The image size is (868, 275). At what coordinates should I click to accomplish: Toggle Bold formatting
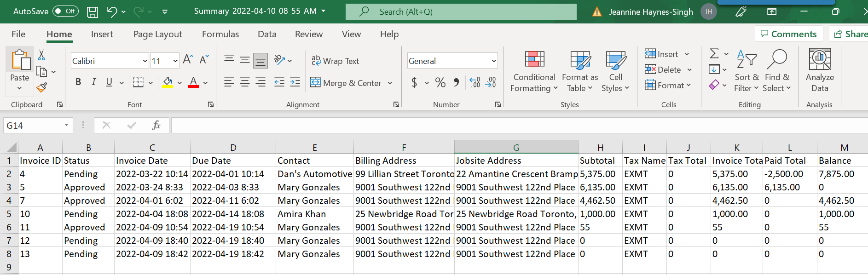click(78, 82)
